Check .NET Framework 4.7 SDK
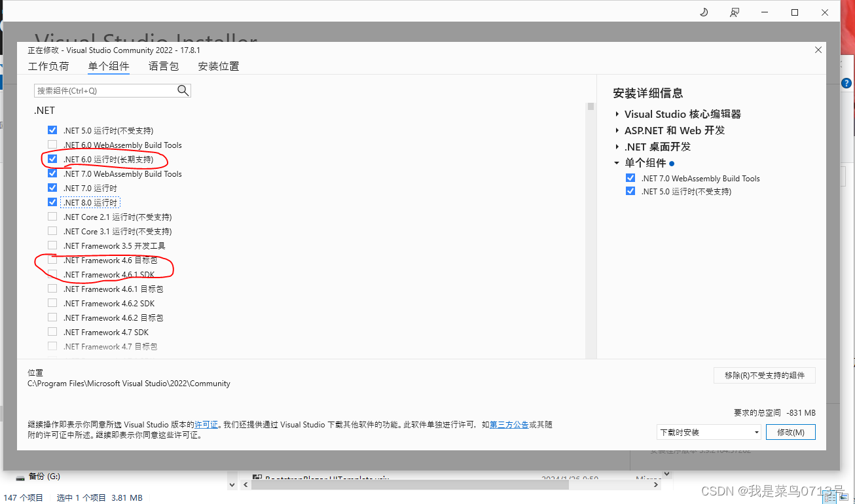The image size is (855, 504). pos(52,332)
